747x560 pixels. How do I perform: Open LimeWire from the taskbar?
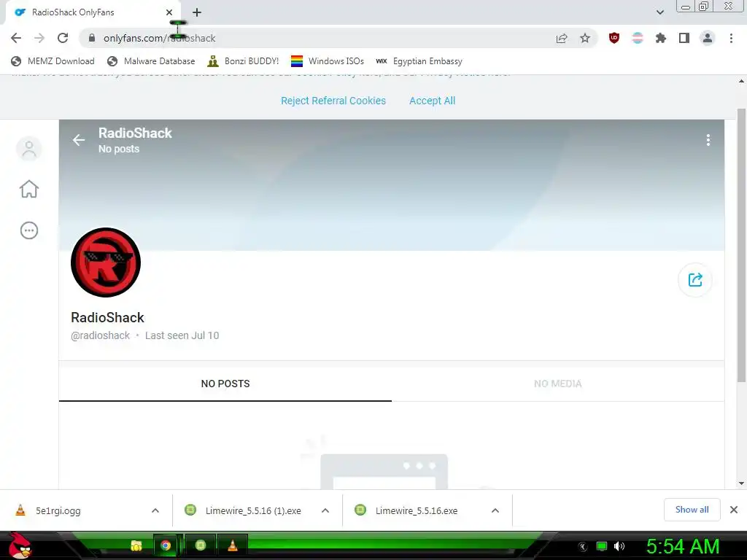pos(201,545)
